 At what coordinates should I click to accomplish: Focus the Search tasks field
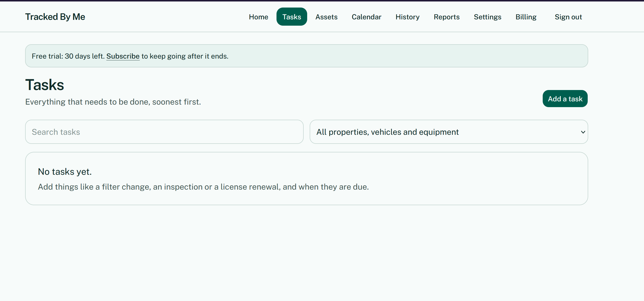point(164,132)
